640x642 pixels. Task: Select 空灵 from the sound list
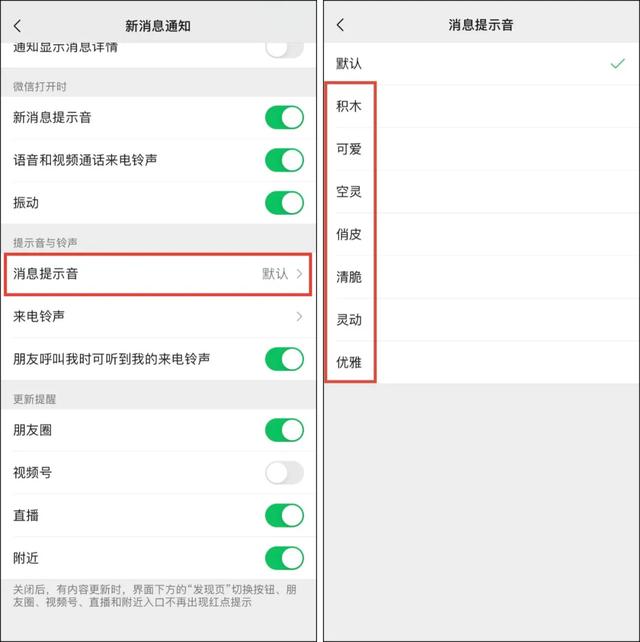point(482,192)
